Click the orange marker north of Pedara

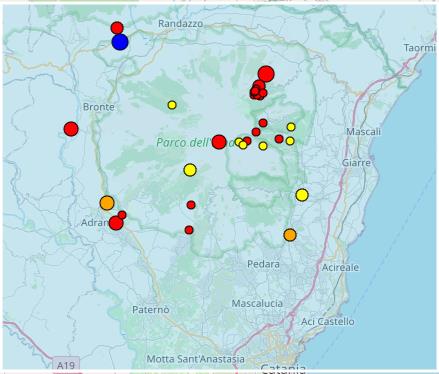pyautogui.click(x=290, y=235)
